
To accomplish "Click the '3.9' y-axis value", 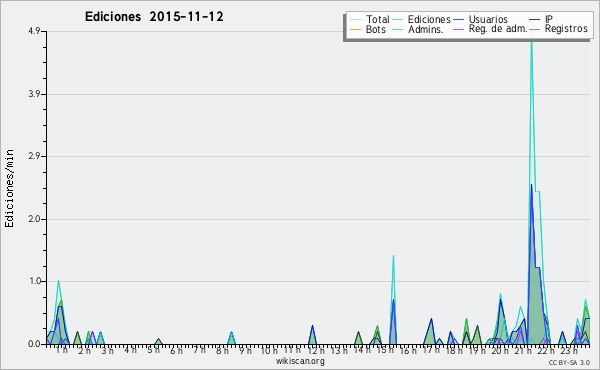I will pyautogui.click(x=34, y=94).
